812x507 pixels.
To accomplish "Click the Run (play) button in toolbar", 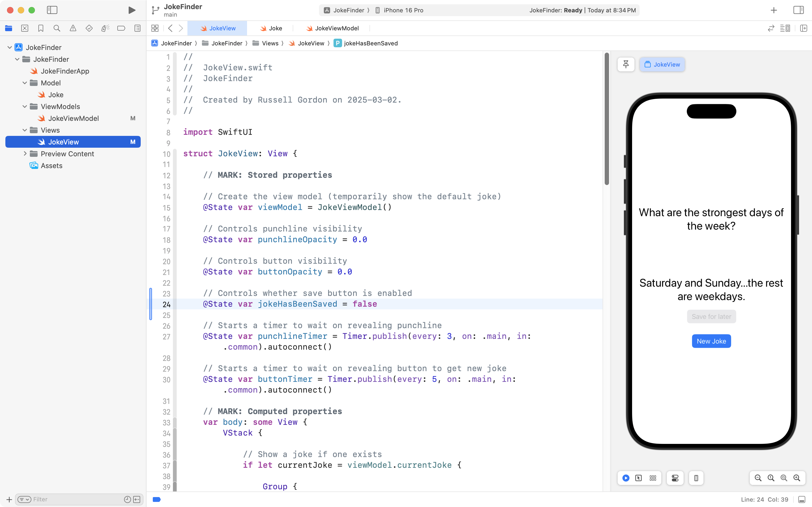I will (132, 10).
